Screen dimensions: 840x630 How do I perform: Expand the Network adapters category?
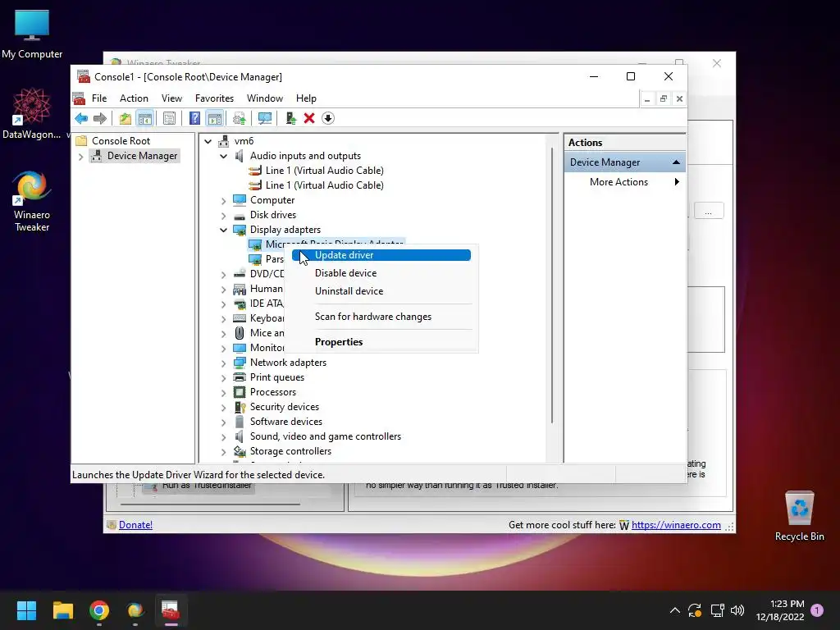click(x=223, y=363)
